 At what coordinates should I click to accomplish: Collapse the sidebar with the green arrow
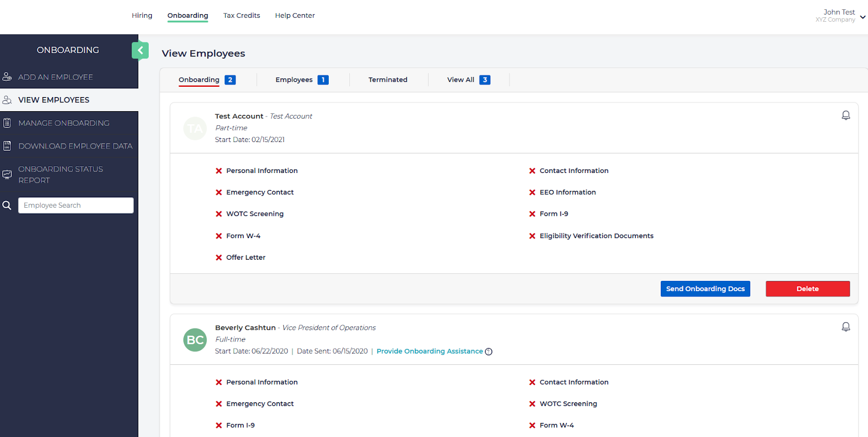coord(140,50)
